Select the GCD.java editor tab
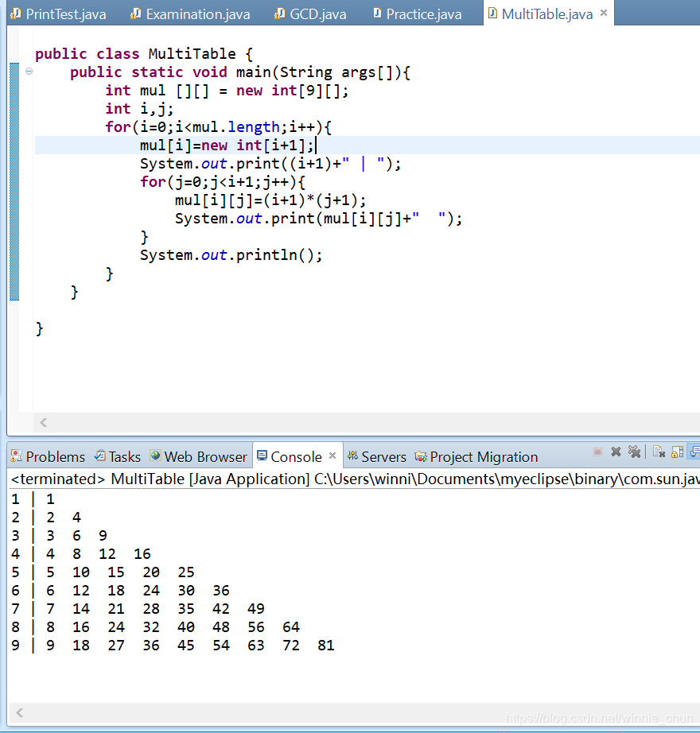Viewport: 700px width, 733px height. click(x=310, y=14)
